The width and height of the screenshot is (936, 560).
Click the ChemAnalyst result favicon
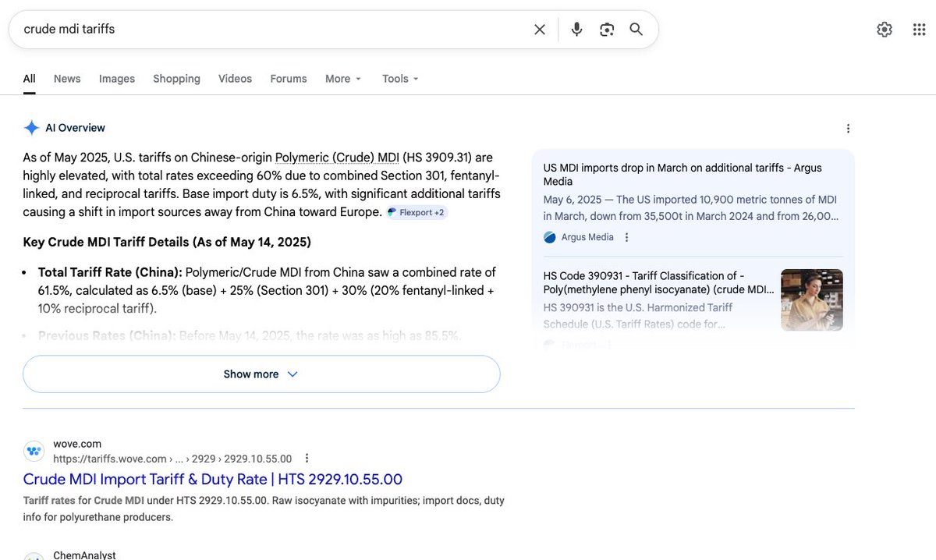(x=34, y=557)
